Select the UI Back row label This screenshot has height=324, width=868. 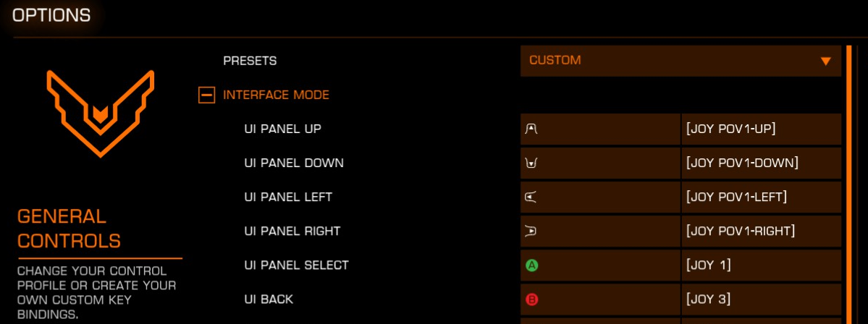pos(269,299)
